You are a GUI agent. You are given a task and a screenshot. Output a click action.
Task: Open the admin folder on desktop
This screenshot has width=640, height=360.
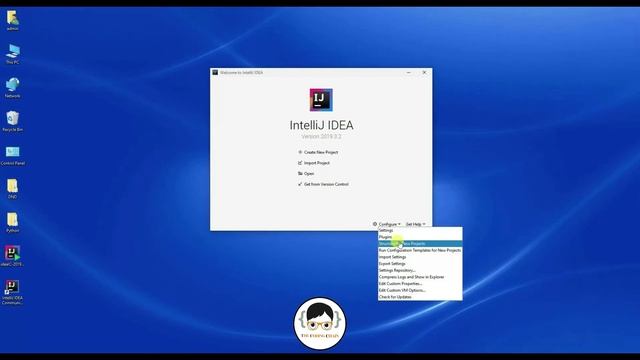coord(12,20)
